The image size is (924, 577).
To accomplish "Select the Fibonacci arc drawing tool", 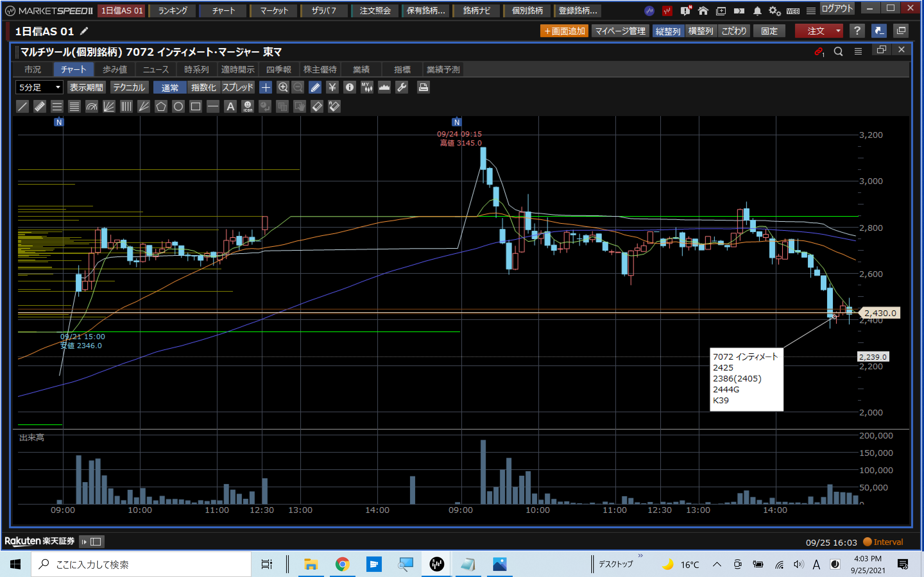I will click(92, 106).
